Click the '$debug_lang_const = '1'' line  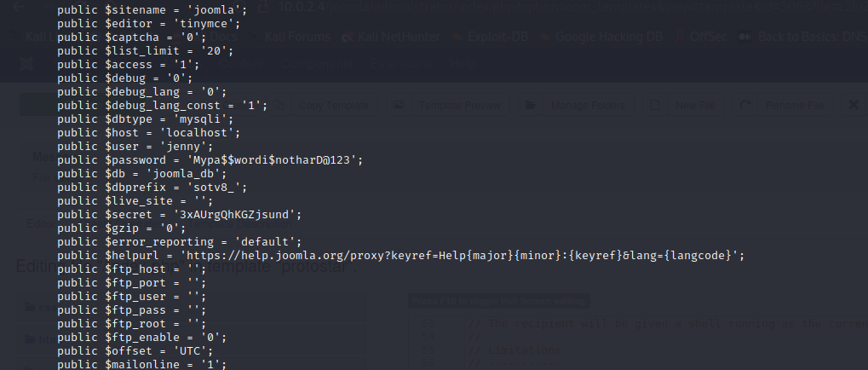pyautogui.click(x=162, y=105)
